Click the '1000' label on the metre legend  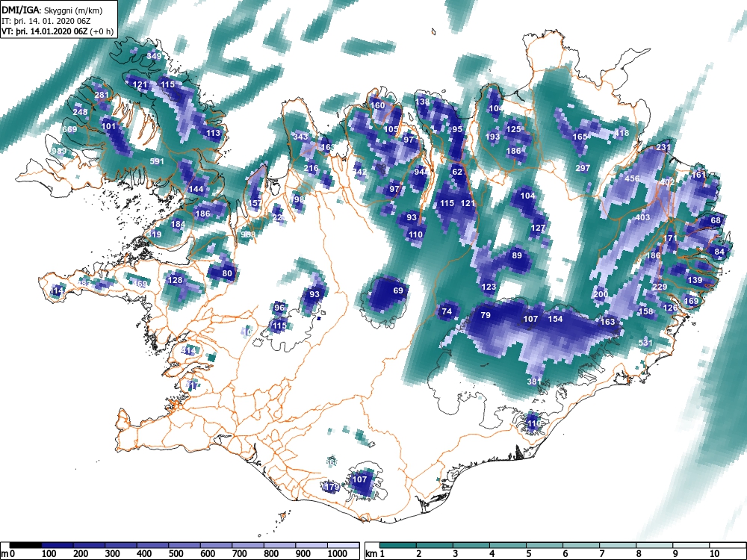pos(338,554)
